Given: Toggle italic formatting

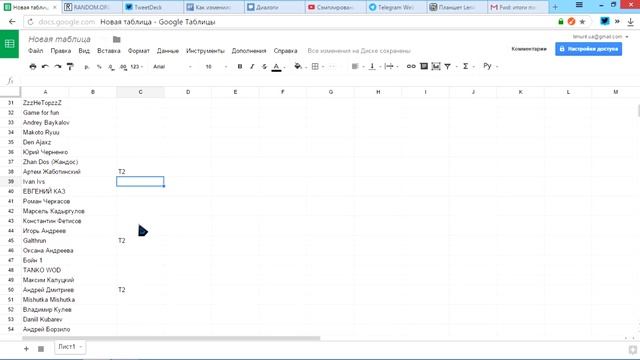Looking at the screenshot, I should tap(252, 67).
